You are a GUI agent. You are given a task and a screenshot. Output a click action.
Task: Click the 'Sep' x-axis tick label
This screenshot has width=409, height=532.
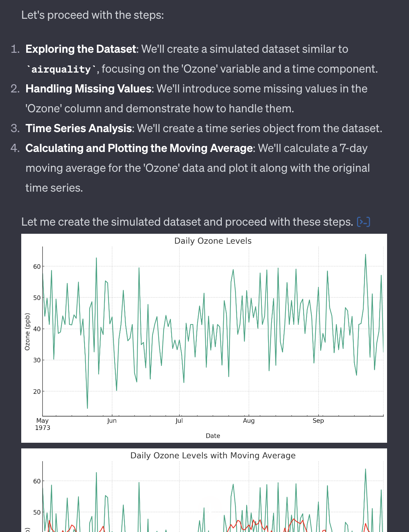click(318, 421)
